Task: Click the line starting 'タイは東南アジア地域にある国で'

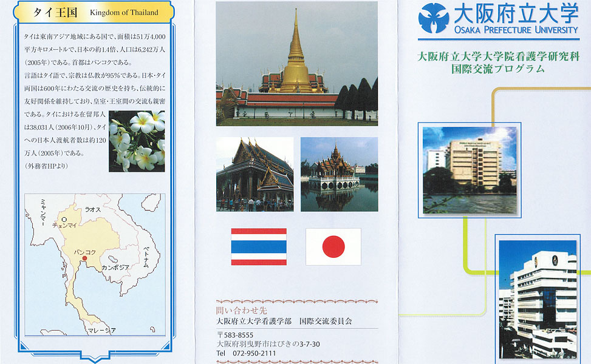Action: [95, 37]
